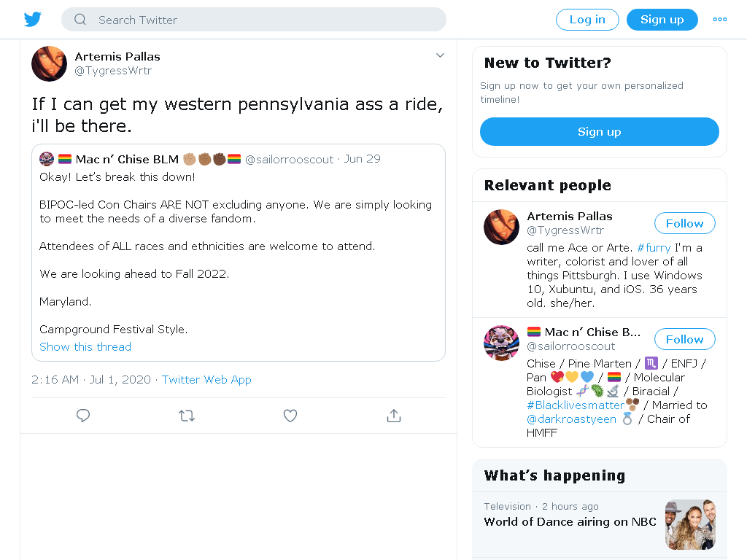Click the Log in button
This screenshot has height=560, width=747.
(x=587, y=20)
